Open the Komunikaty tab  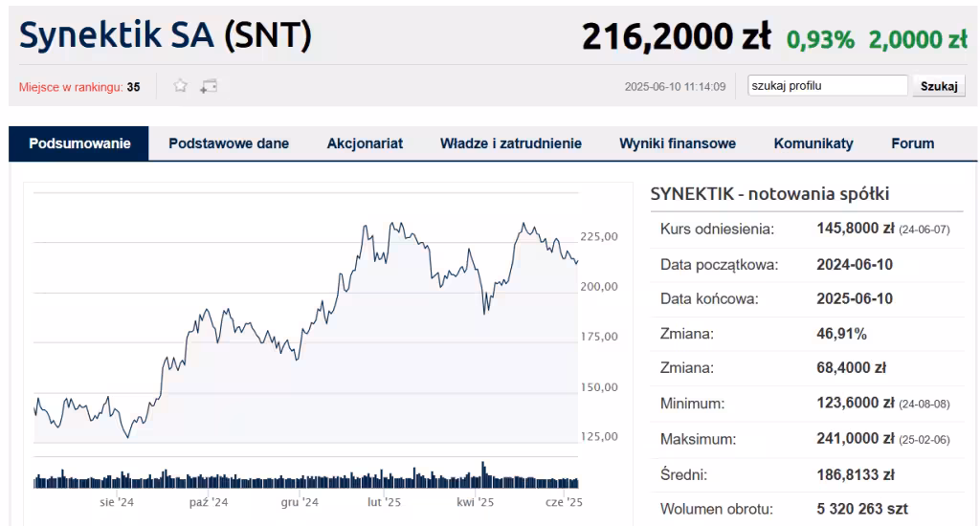point(813,143)
